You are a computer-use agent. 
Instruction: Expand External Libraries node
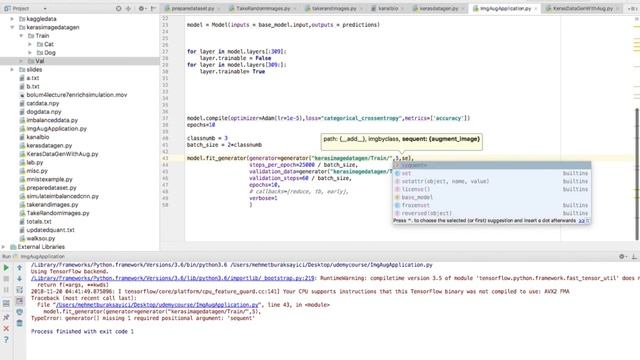3,247
